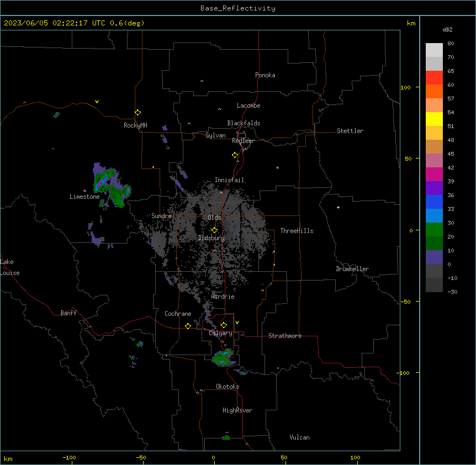Select the magenta legend swatch between 42 and 39

pos(434,174)
